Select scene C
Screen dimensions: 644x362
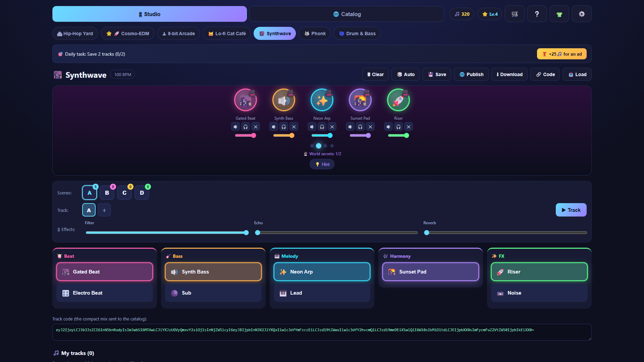[x=124, y=193]
